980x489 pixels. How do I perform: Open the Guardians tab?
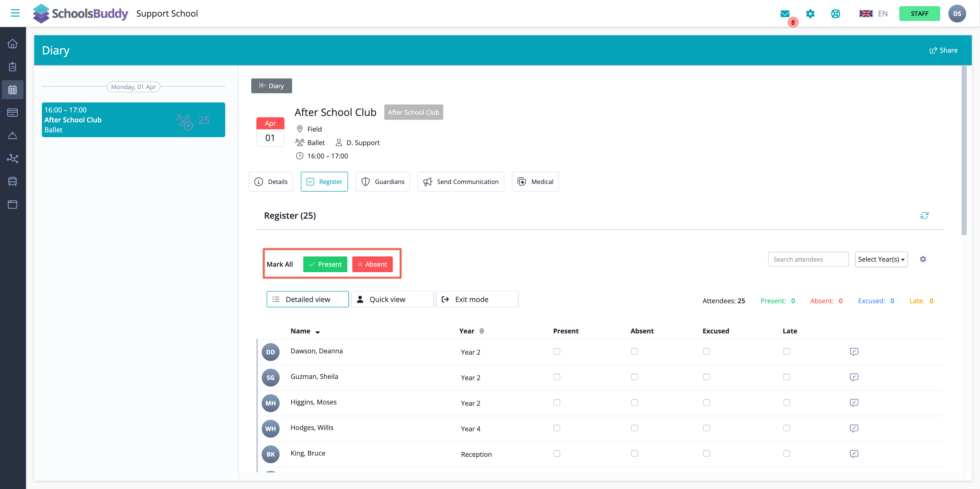(383, 181)
